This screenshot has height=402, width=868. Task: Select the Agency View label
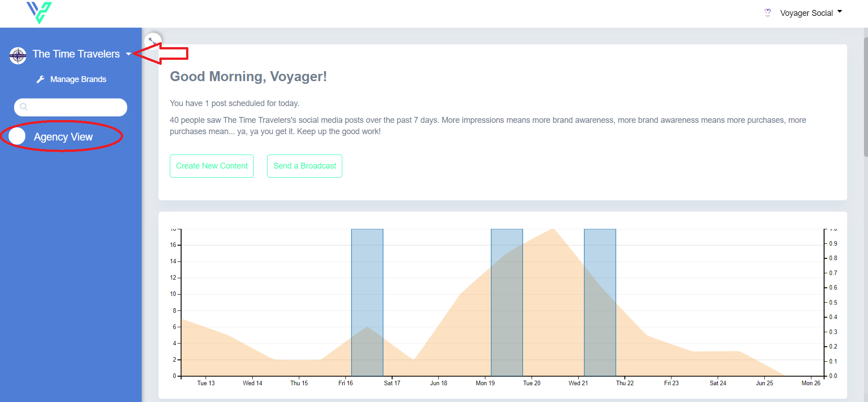[x=63, y=137]
